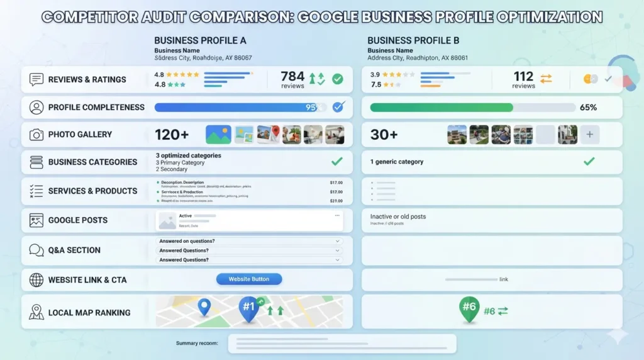Click the green #6 map pin
644x360 pixels.
[469, 309]
